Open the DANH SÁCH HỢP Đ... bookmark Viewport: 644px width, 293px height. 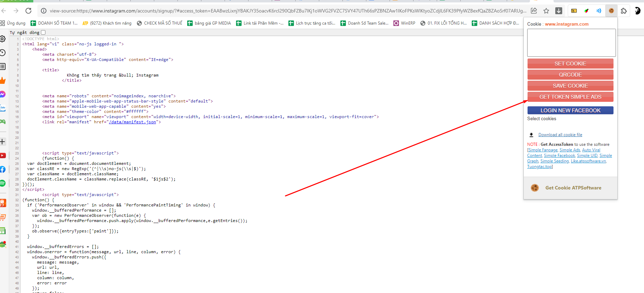point(495,23)
